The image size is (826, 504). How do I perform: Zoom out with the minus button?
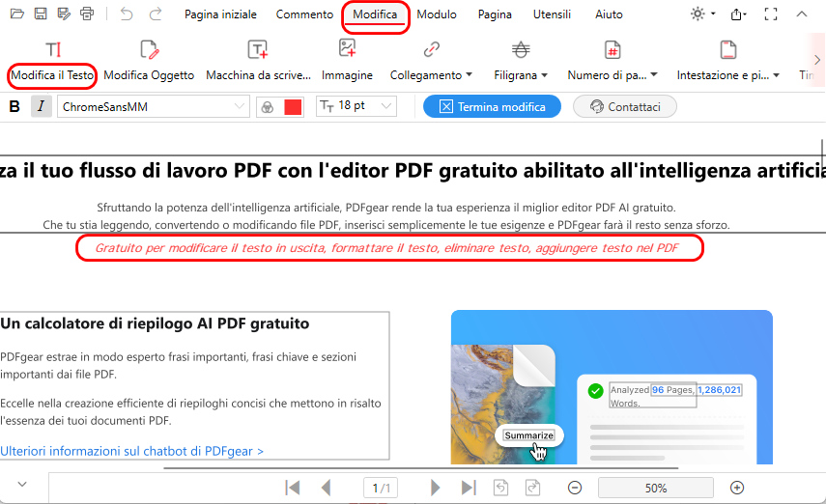click(575, 488)
